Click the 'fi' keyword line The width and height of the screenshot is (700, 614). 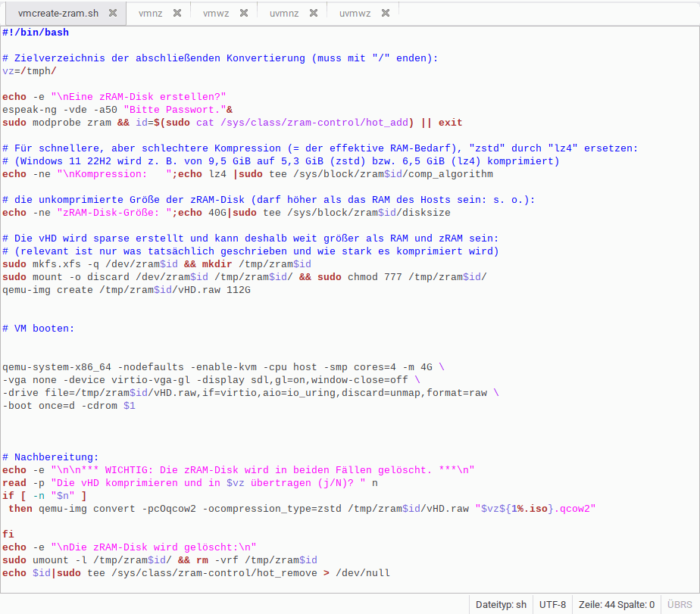pos(8,535)
